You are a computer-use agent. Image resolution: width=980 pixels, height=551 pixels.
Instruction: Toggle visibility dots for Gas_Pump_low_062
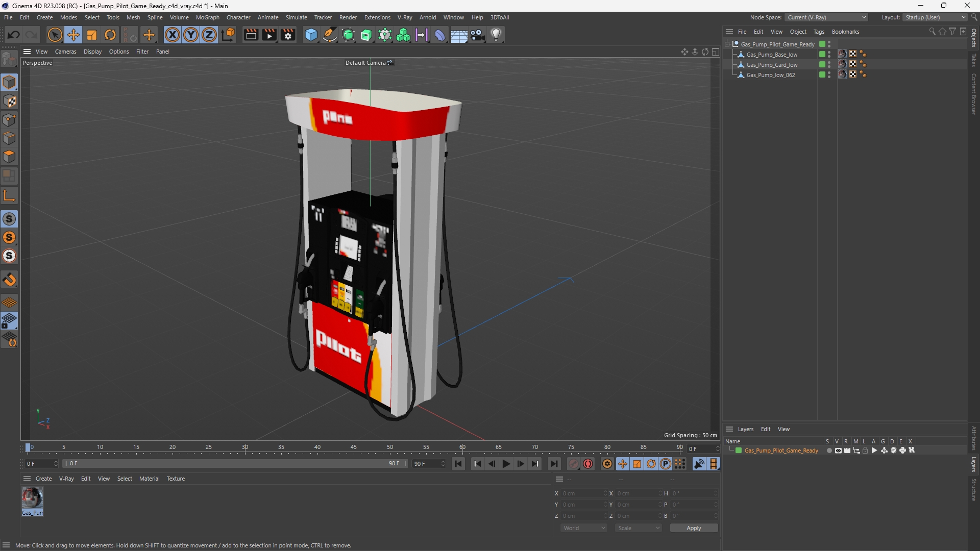pyautogui.click(x=829, y=75)
